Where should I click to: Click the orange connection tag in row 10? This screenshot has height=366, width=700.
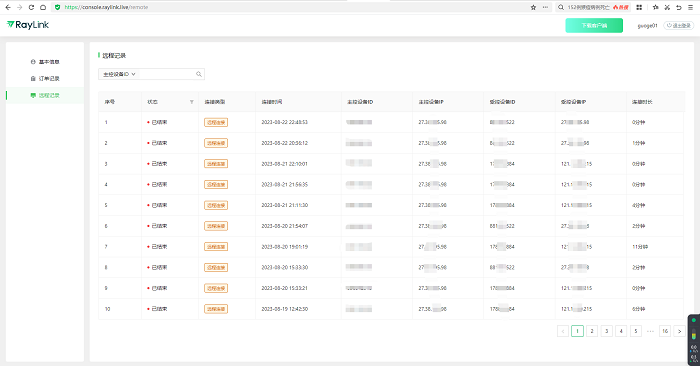(x=216, y=309)
